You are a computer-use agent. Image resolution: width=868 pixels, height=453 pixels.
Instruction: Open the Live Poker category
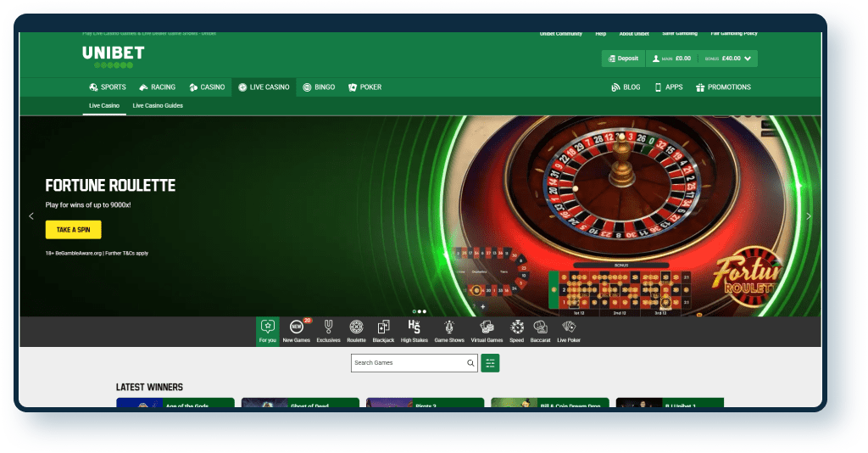(x=569, y=331)
